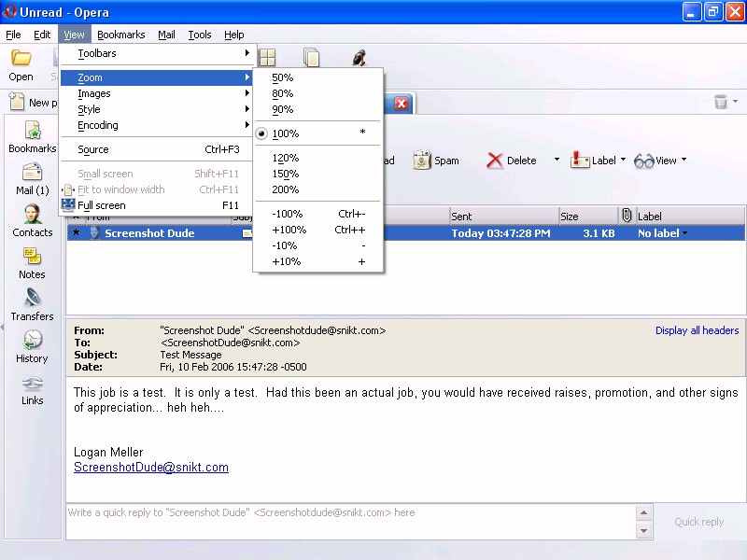Sort messages by Label column header

point(690,217)
